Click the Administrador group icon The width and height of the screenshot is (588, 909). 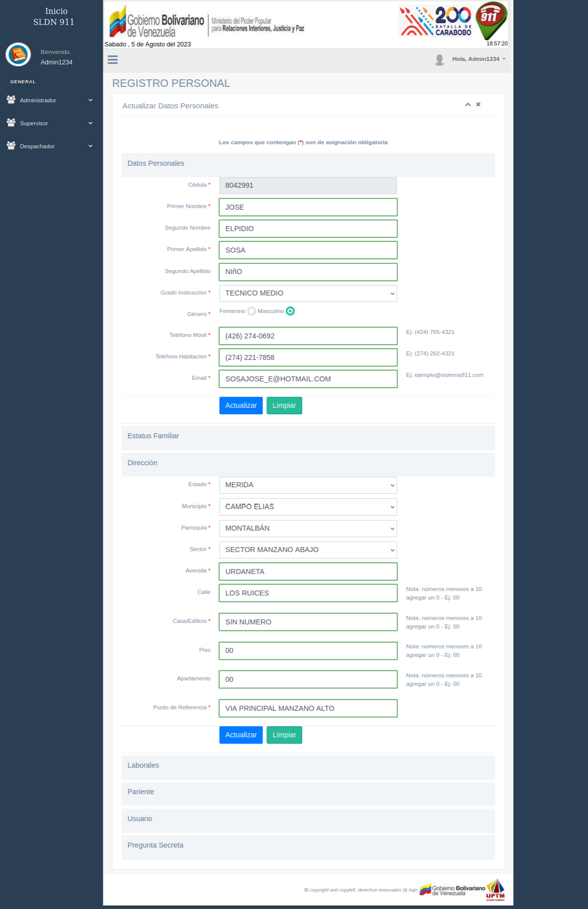click(11, 100)
